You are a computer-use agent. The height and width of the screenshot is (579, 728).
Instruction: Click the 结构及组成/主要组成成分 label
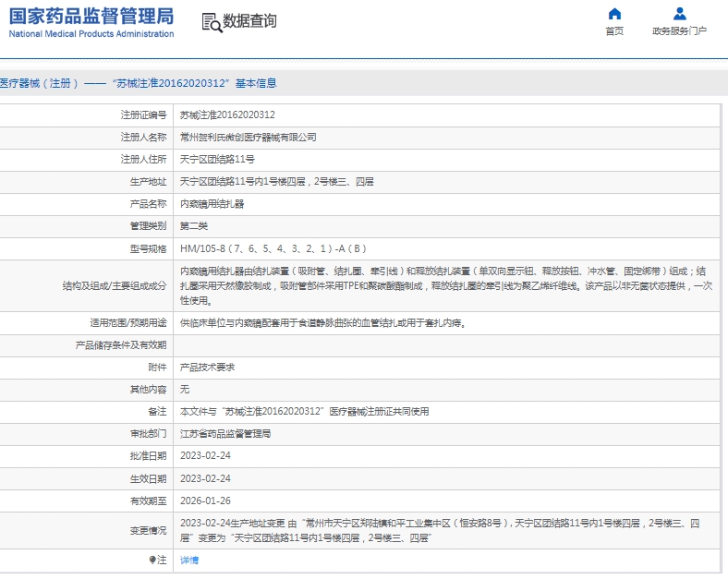coord(115,285)
